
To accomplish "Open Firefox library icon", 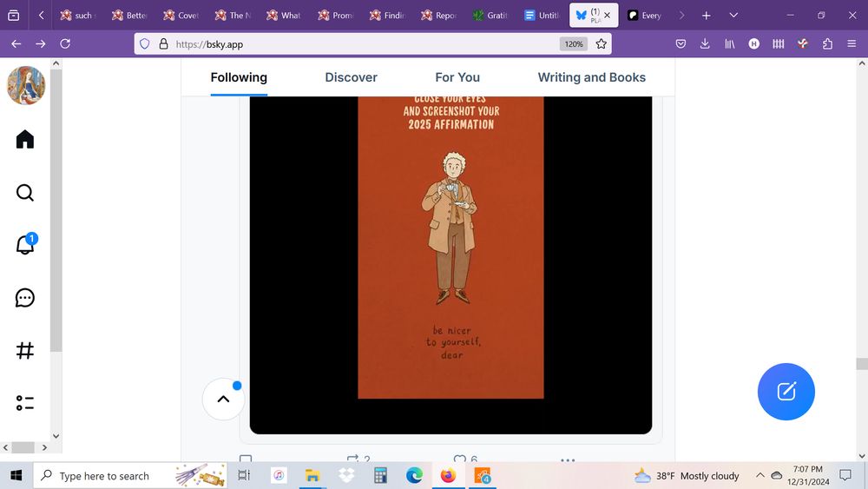I will click(730, 43).
